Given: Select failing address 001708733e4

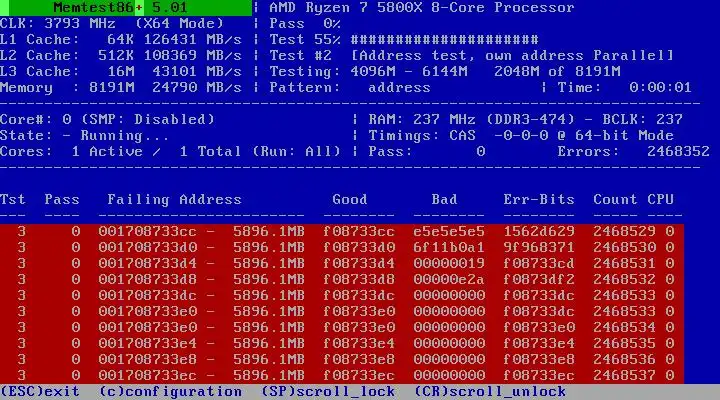Looking at the screenshot, I should tap(147, 344).
